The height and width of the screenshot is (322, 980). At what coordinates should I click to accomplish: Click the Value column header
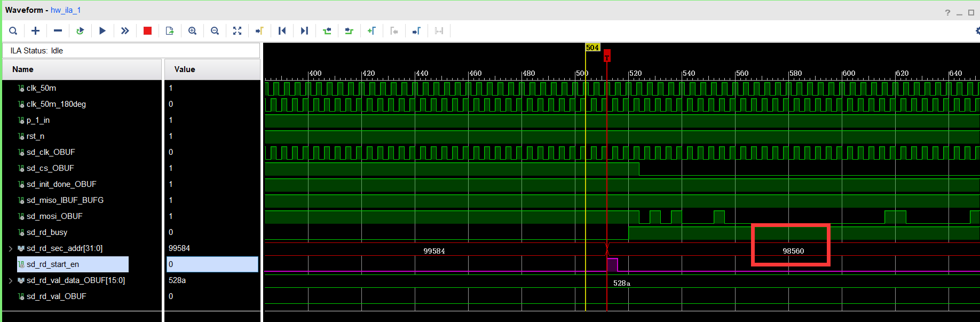pos(212,69)
